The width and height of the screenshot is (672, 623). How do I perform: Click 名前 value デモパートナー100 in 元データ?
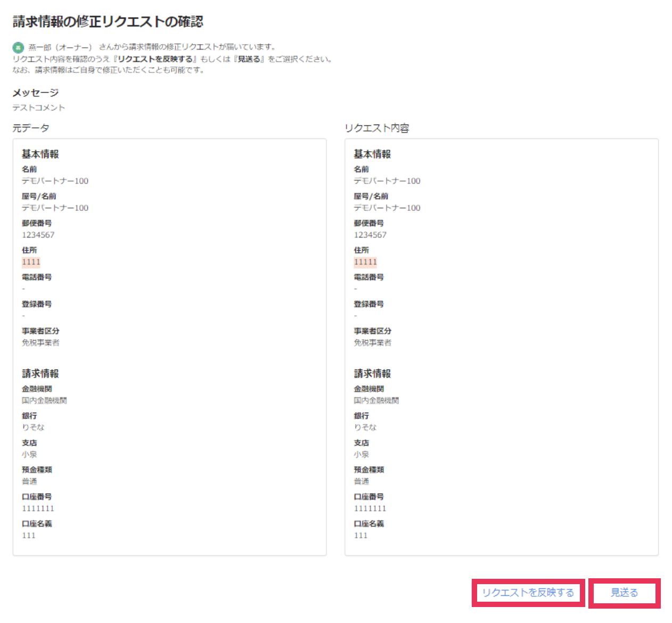tap(55, 181)
